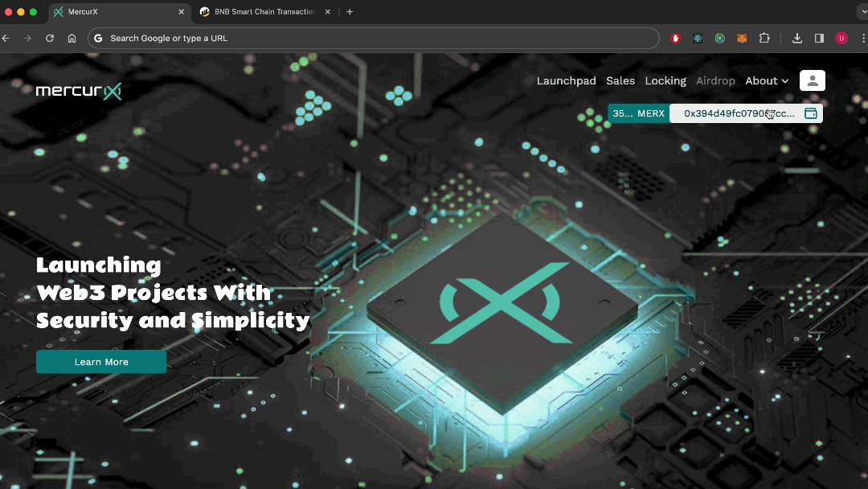Show browser downloads
Image resolution: width=868 pixels, height=489 pixels.
tap(797, 39)
